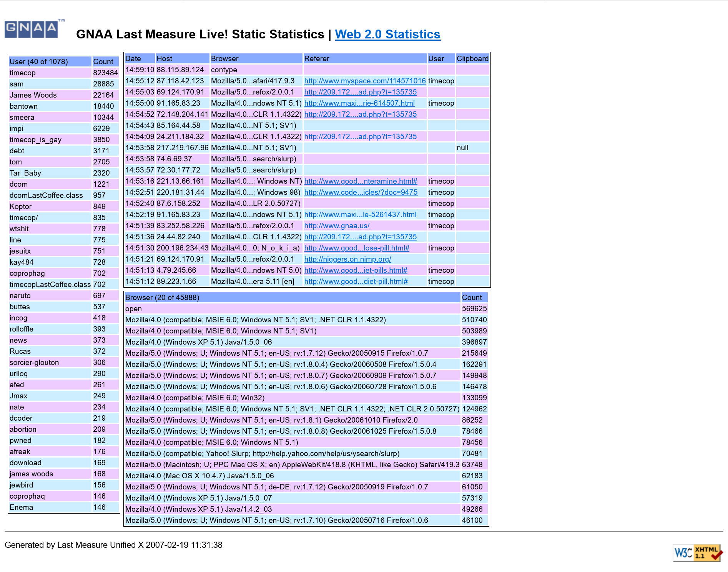Image resolution: width=728 pixels, height=572 pixels.
Task: Click the GNAA logo image
Action: click(35, 29)
